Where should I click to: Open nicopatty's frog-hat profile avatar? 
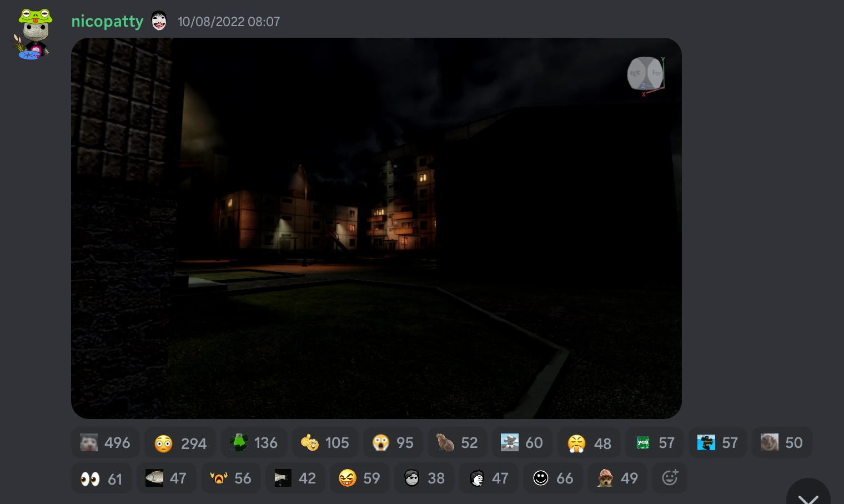(x=33, y=33)
